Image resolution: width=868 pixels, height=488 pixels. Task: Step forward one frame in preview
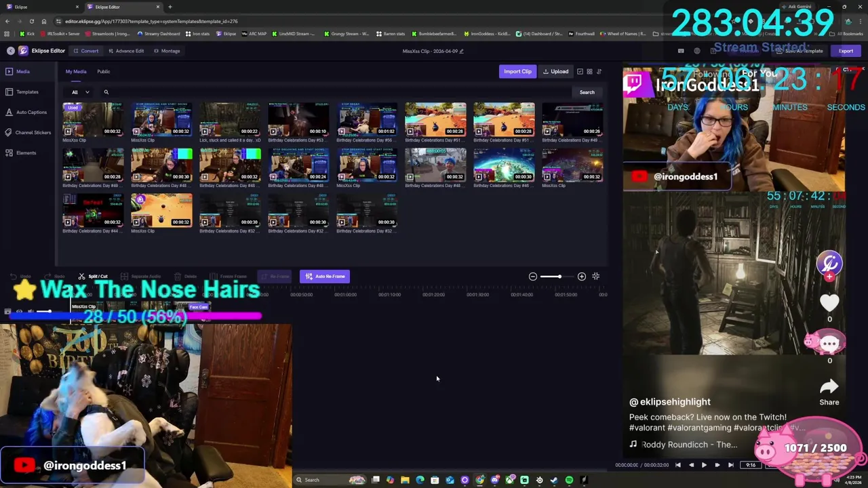[x=717, y=465]
